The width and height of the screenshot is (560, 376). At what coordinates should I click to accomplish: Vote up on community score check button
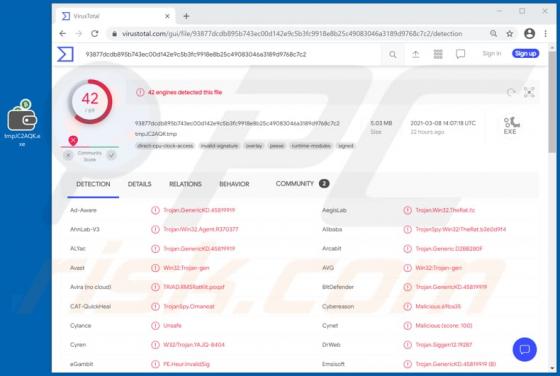pos(111,155)
